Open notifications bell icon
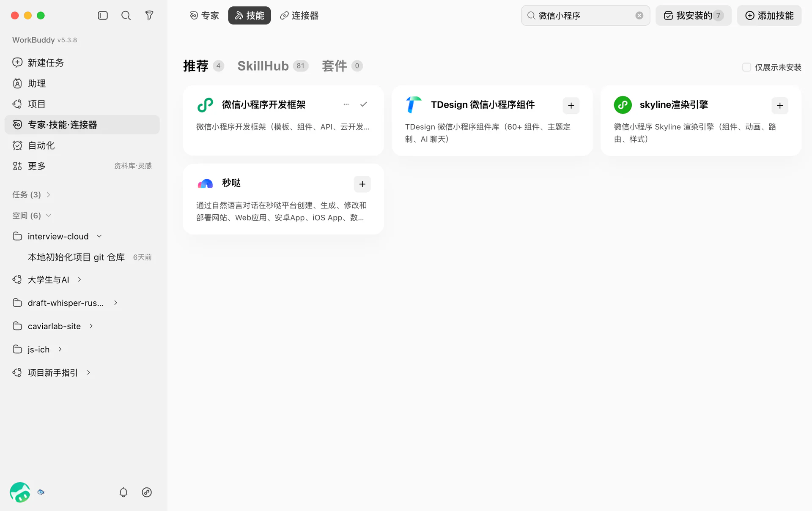The image size is (812, 511). click(123, 492)
